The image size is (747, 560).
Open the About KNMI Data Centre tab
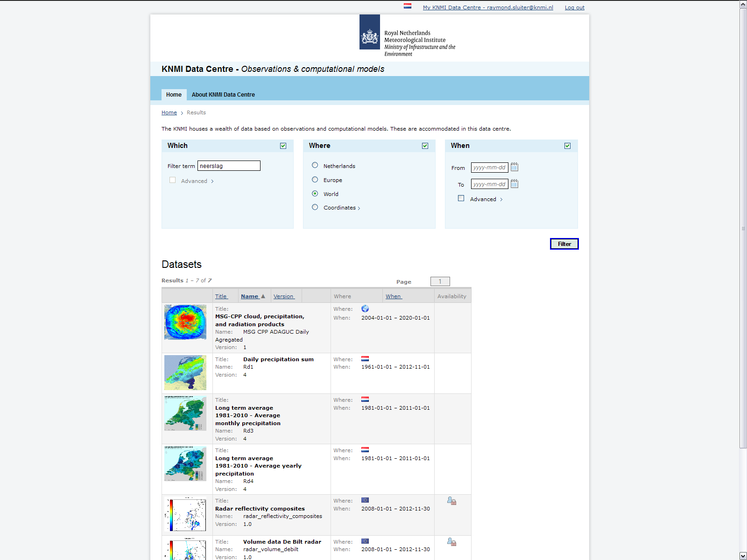pos(223,95)
